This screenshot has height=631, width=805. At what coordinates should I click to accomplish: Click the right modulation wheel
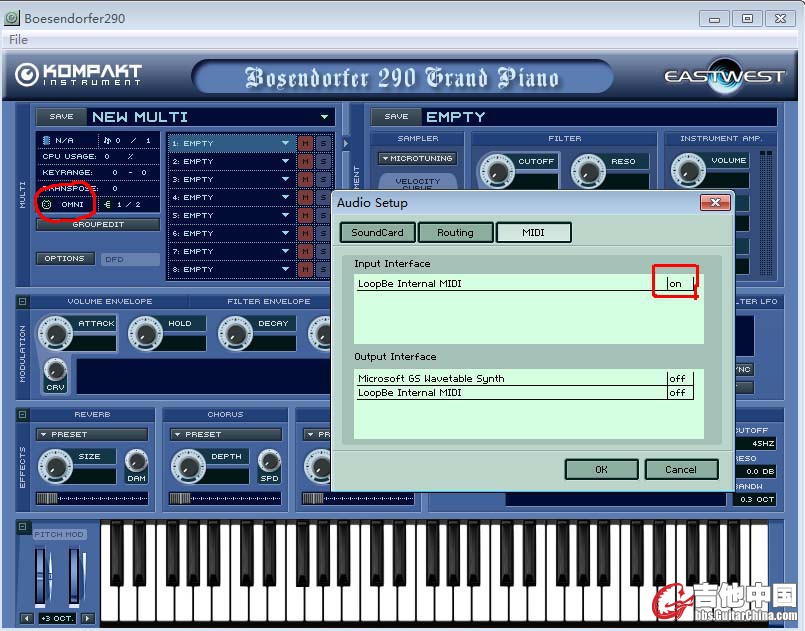coord(75,576)
